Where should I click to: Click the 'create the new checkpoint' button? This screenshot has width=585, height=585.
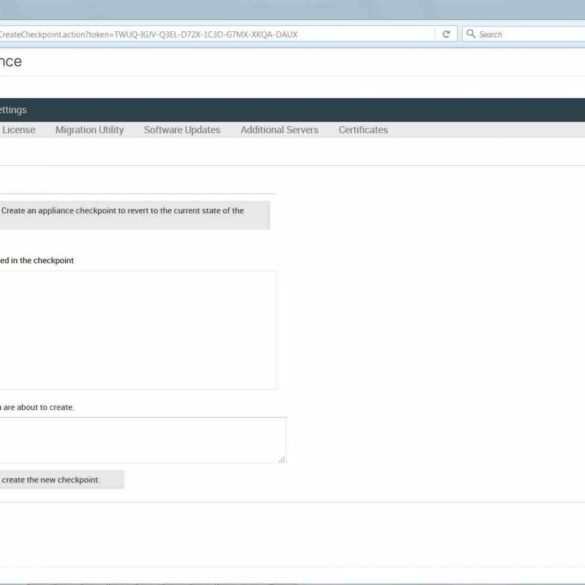click(x=62, y=480)
